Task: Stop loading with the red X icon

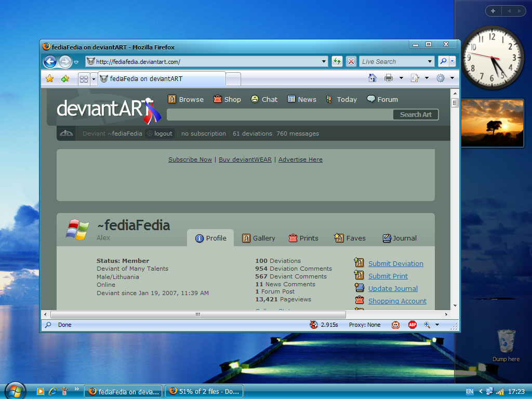Action: (x=351, y=61)
